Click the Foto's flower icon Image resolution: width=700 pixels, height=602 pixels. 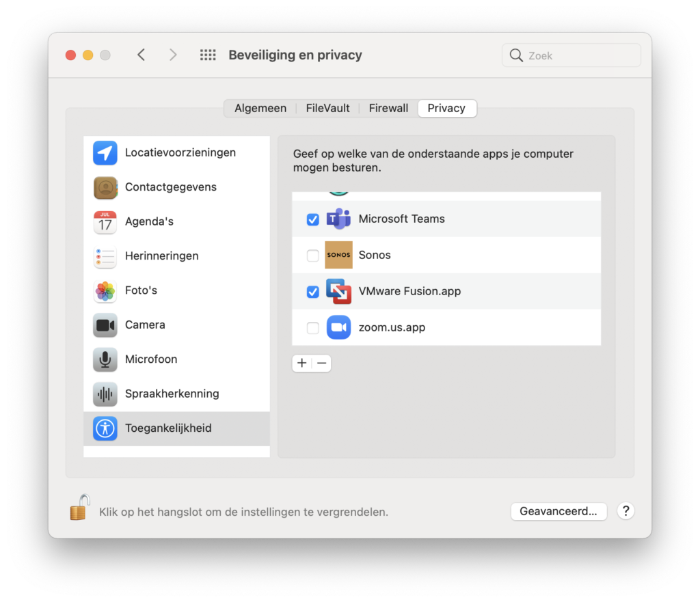pyautogui.click(x=105, y=290)
